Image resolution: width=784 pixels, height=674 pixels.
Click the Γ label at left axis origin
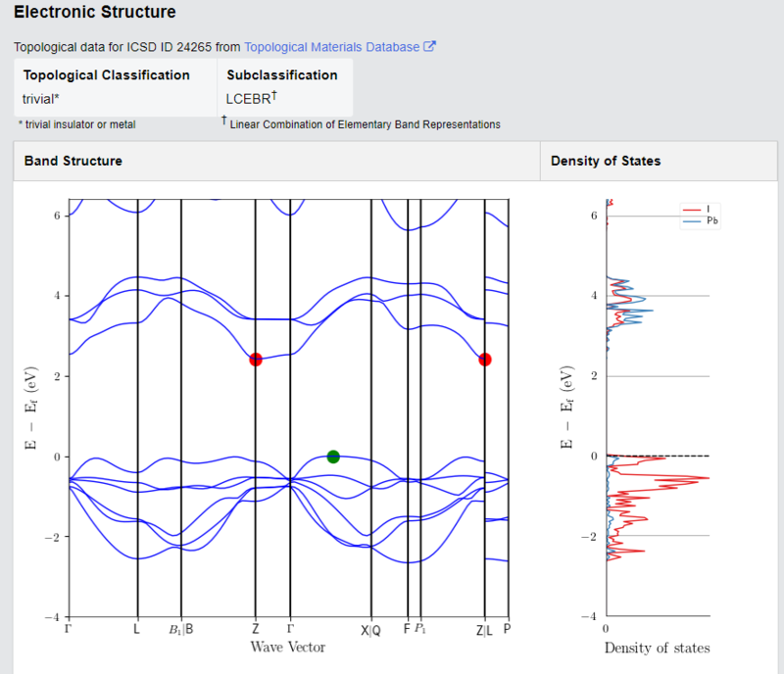click(x=68, y=628)
